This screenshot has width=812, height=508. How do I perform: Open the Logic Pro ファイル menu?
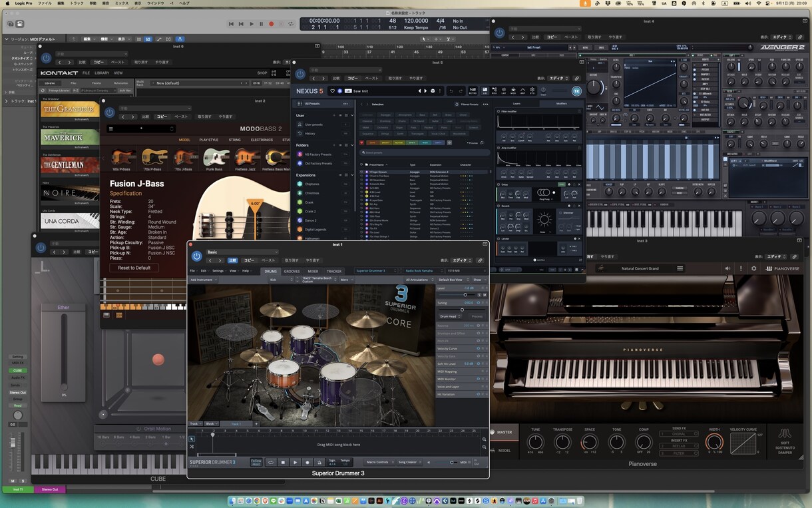point(45,3)
